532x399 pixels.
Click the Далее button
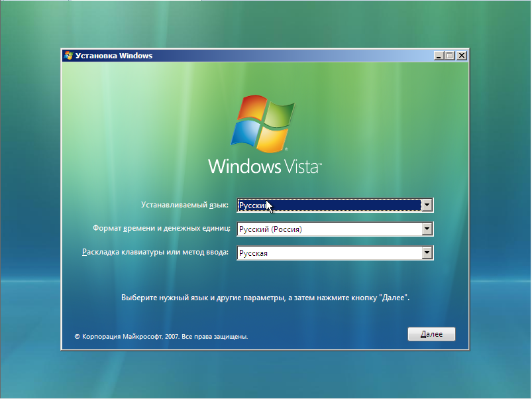click(x=431, y=334)
